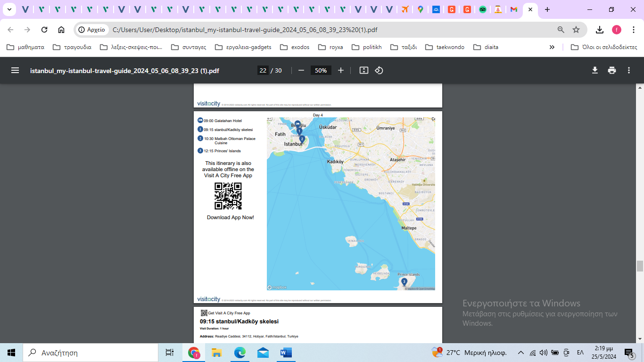
Task: Click the Download App Now! text
Action: click(231, 217)
